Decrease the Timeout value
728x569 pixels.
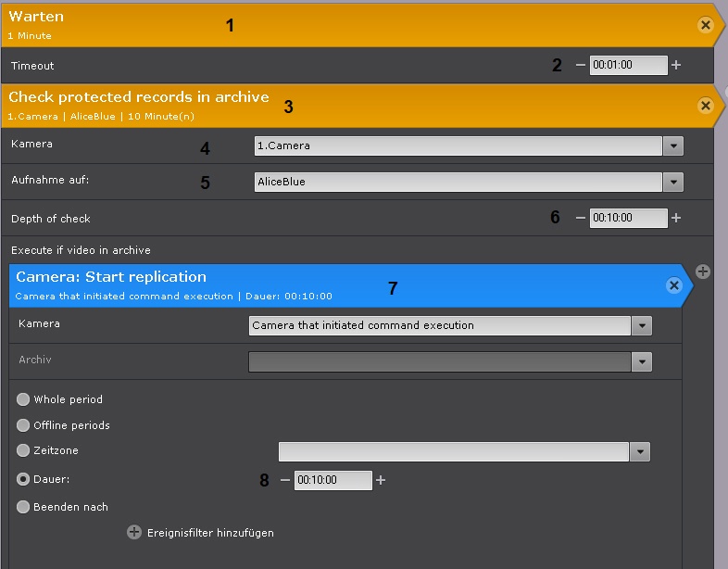click(x=581, y=65)
